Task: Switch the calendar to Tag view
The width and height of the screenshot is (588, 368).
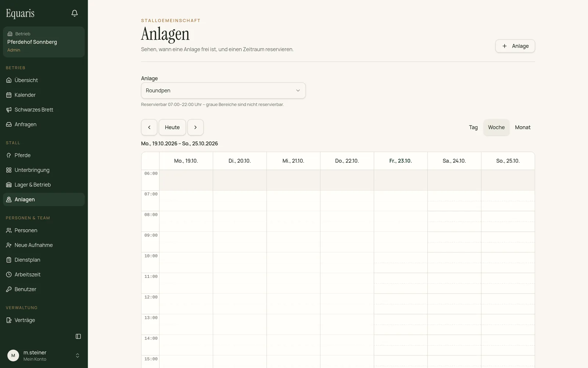Action: tap(473, 127)
